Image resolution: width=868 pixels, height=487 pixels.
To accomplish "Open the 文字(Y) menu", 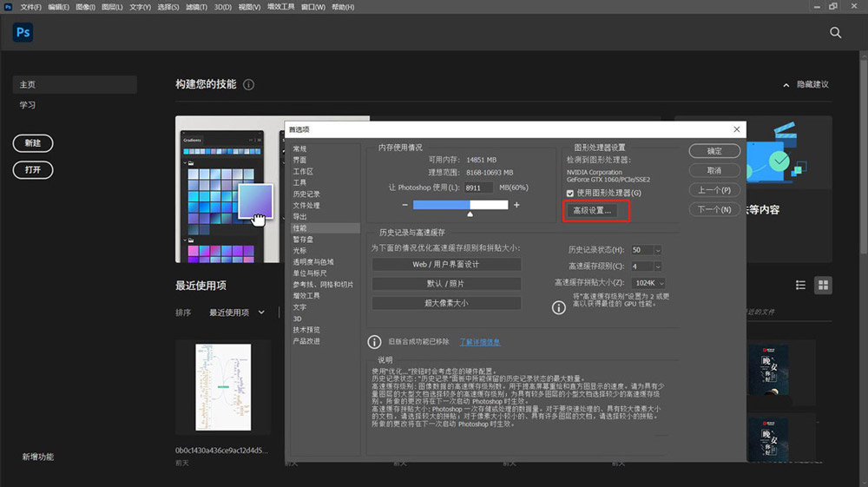I will pyautogui.click(x=140, y=7).
